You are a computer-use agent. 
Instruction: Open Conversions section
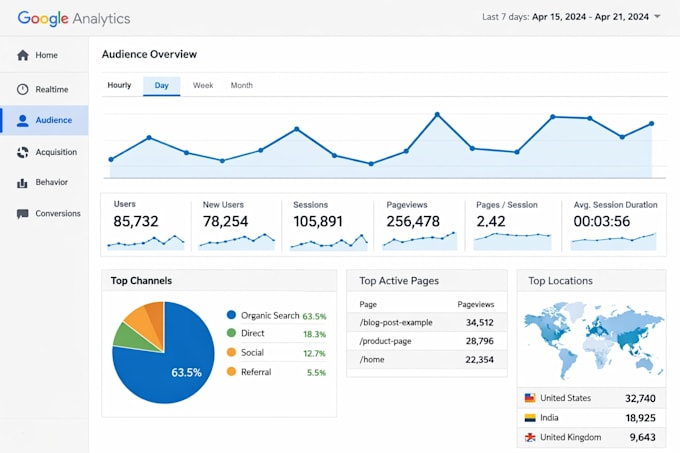(x=44, y=214)
